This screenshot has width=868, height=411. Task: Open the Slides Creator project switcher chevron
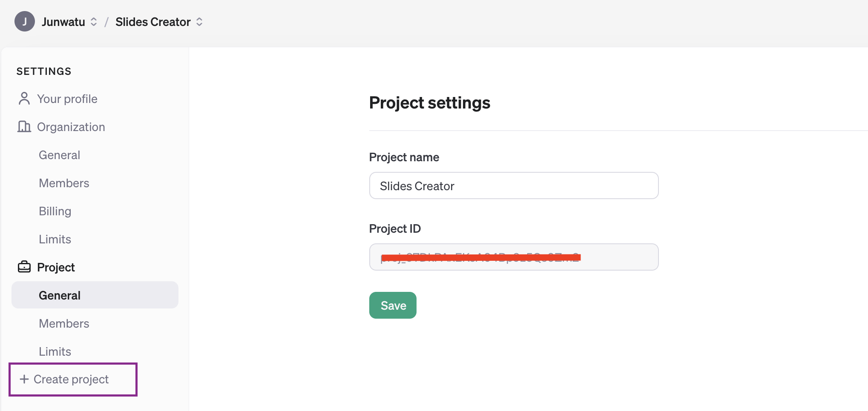(x=199, y=22)
